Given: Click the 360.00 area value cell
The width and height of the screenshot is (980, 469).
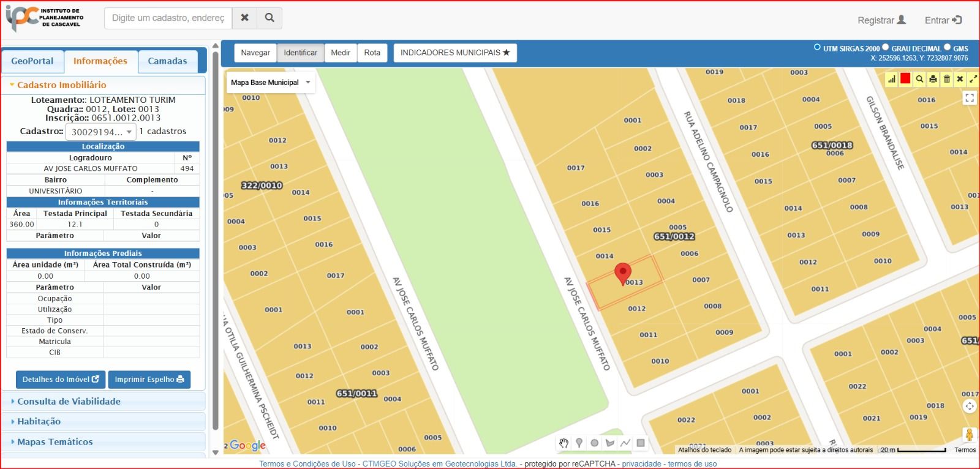Looking at the screenshot, I should (x=22, y=225).
